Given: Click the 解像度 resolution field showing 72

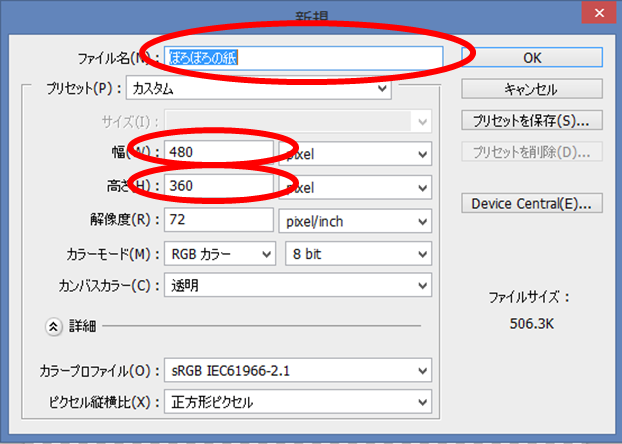Looking at the screenshot, I should [218, 219].
